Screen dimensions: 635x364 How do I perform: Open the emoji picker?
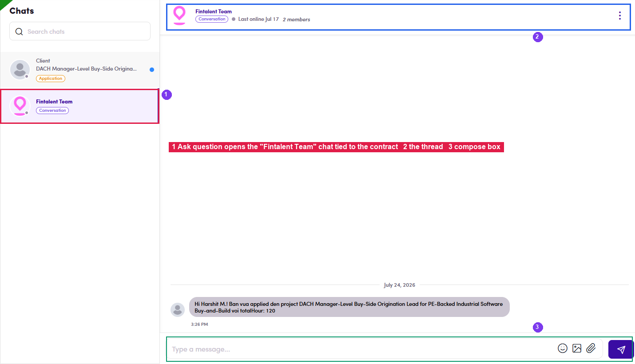563,348
